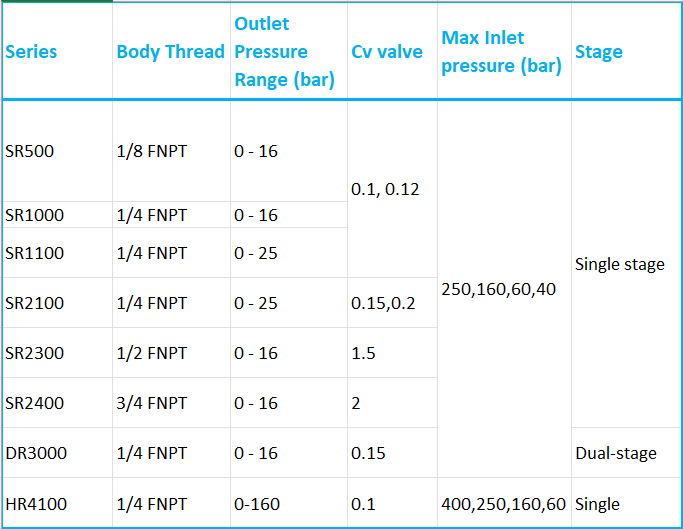Select the Body Thread header cell
This screenshot has height=529, width=683.
point(170,52)
